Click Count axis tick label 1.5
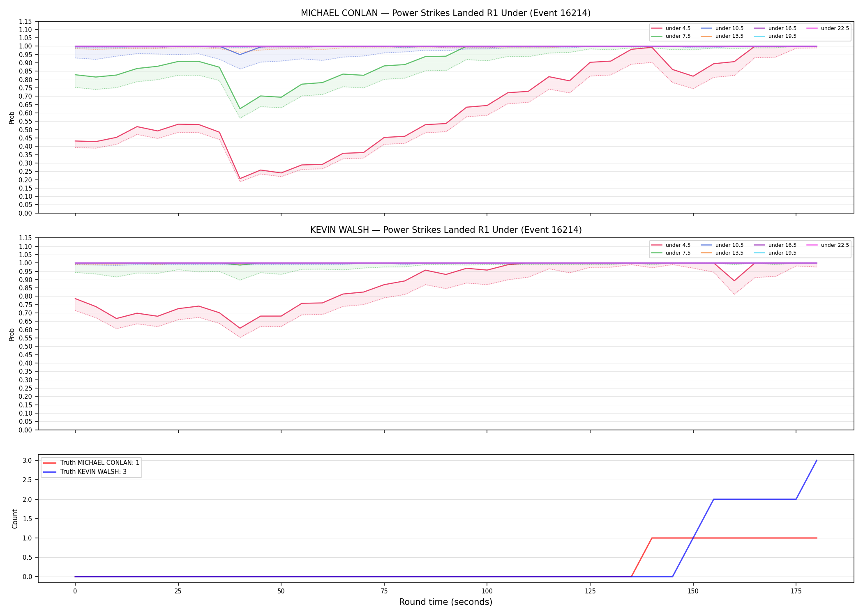The width and height of the screenshot is (863, 616). [x=27, y=519]
